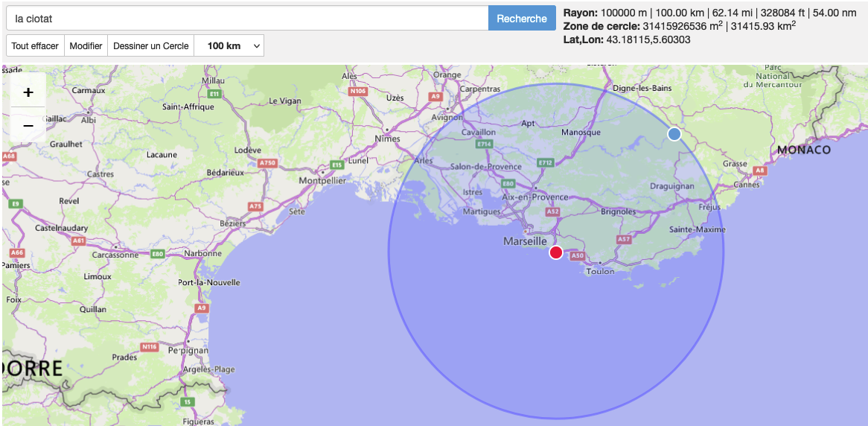
Task: Click the Digne-les-Bains label
Action: point(642,88)
